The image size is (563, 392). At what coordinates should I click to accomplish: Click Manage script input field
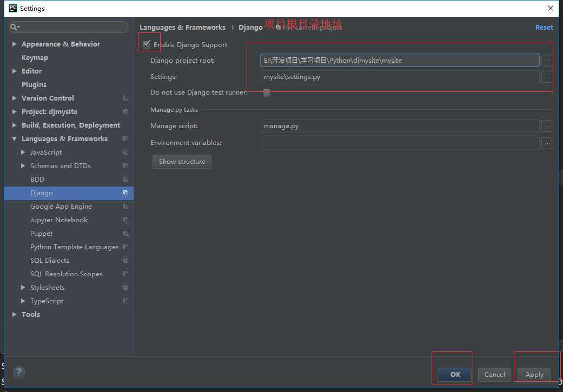[x=400, y=126]
